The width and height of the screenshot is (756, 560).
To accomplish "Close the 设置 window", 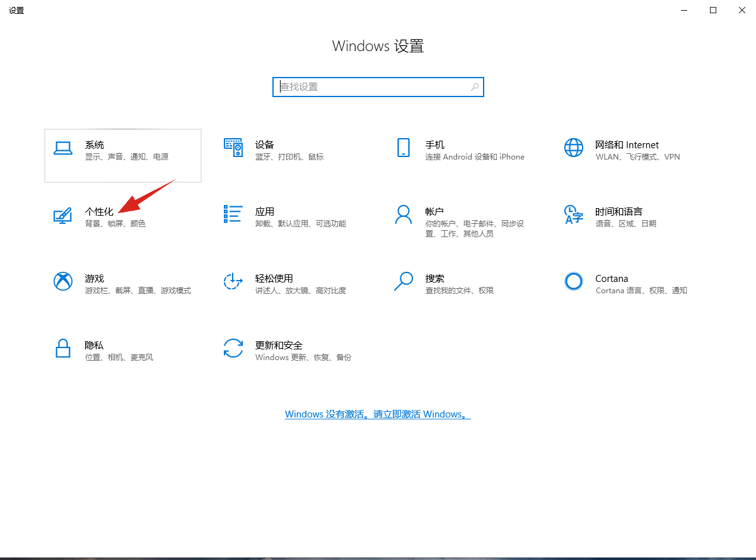I will (x=742, y=10).
